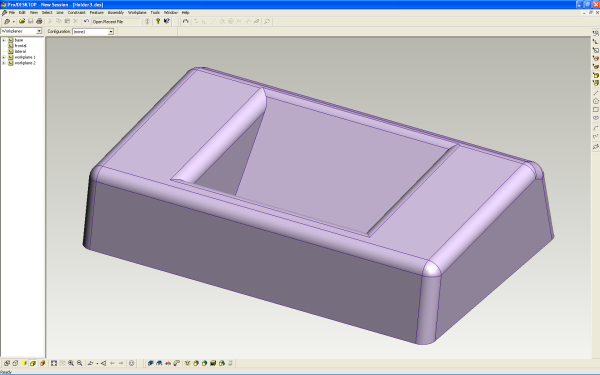The width and height of the screenshot is (600, 375).
Task: Open the view orientation dropdown arrow in bottom toolbar
Action: click(97, 363)
